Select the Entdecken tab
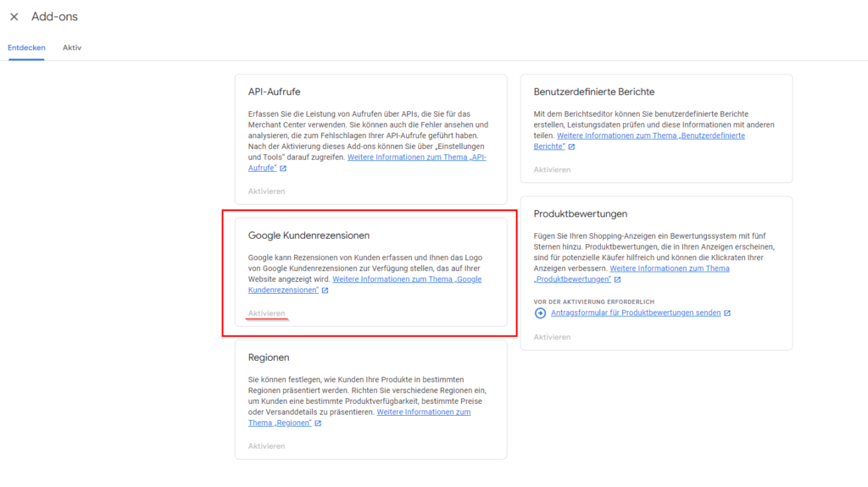The width and height of the screenshot is (868, 487). click(x=26, y=47)
